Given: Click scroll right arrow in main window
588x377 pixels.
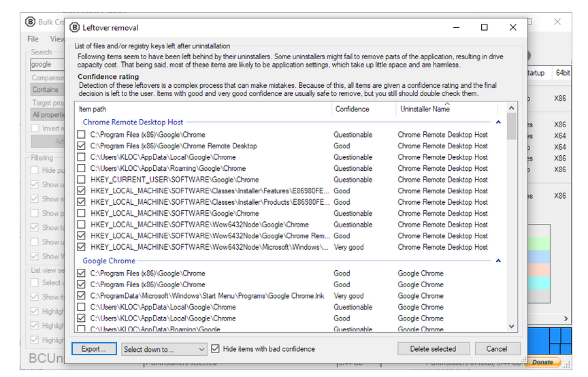Looking at the screenshot, I should click(566, 318).
